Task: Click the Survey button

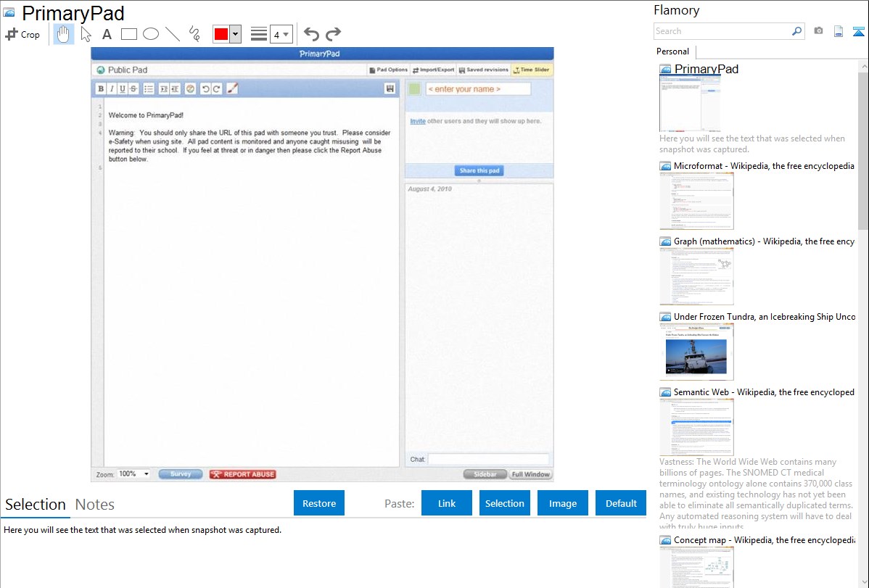Action: tap(181, 474)
